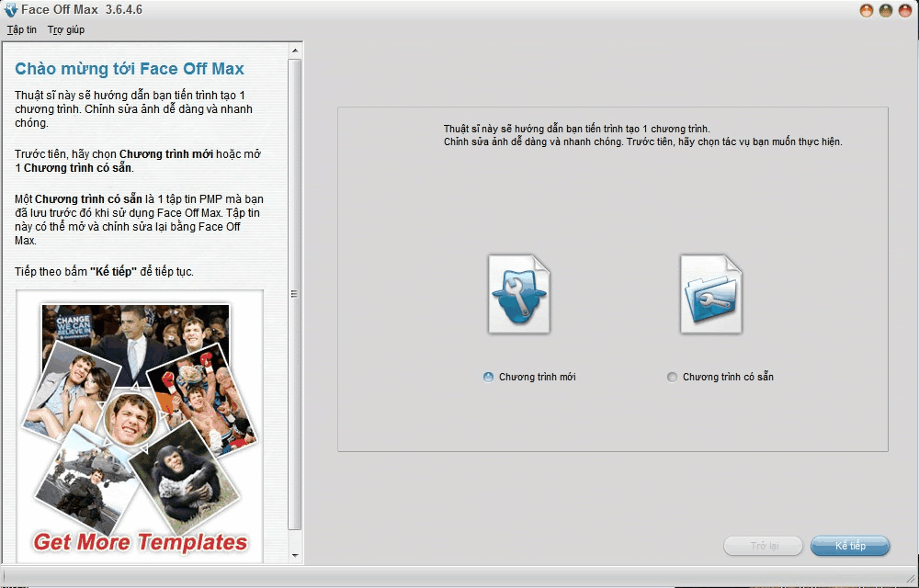The width and height of the screenshot is (919, 588).
Task: Select the "Chương trình mới" radio button
Action: pyautogui.click(x=488, y=378)
